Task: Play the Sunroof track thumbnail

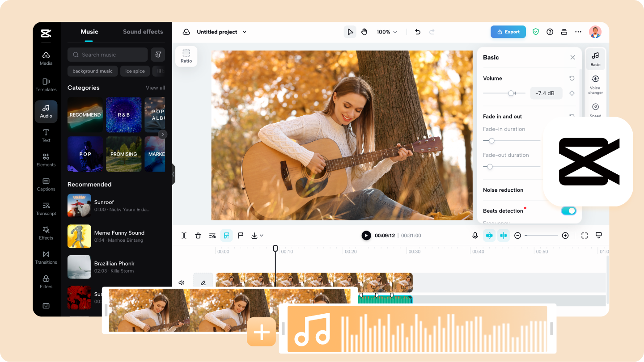Action: [x=79, y=205]
